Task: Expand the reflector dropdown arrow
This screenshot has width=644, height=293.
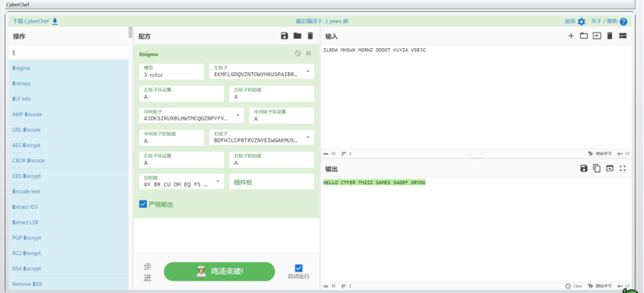Action: pos(218,181)
